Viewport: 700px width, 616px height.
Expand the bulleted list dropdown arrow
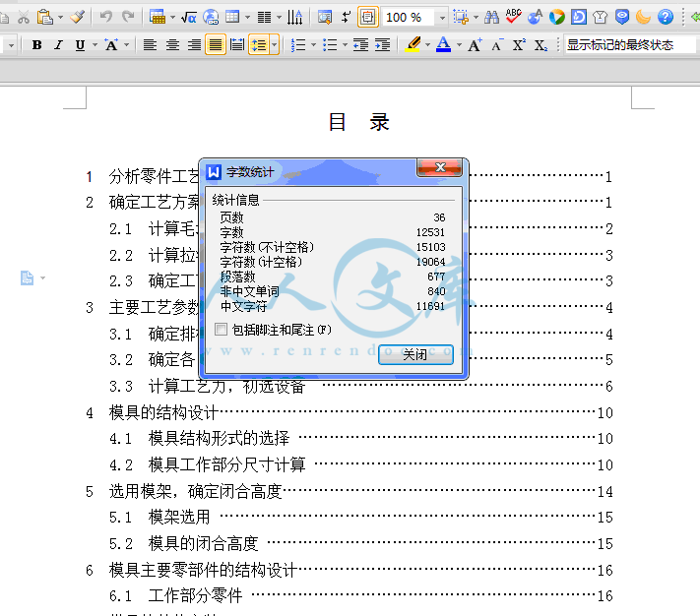[345, 45]
